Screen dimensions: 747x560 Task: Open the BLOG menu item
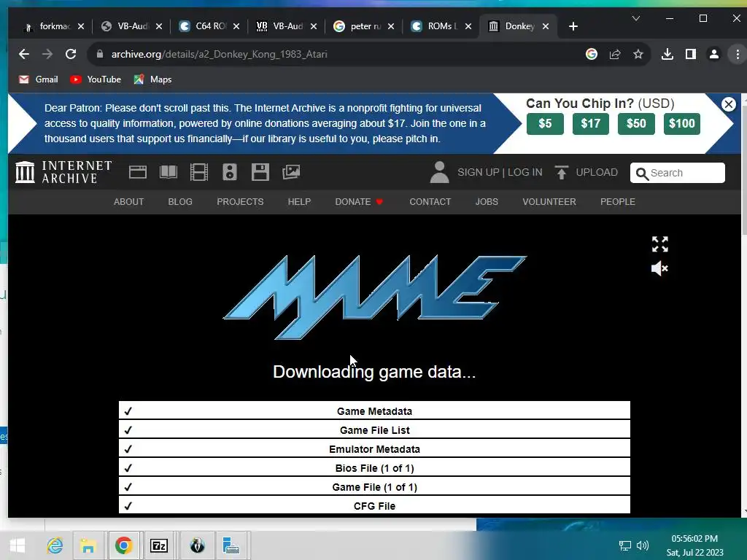[180, 202]
